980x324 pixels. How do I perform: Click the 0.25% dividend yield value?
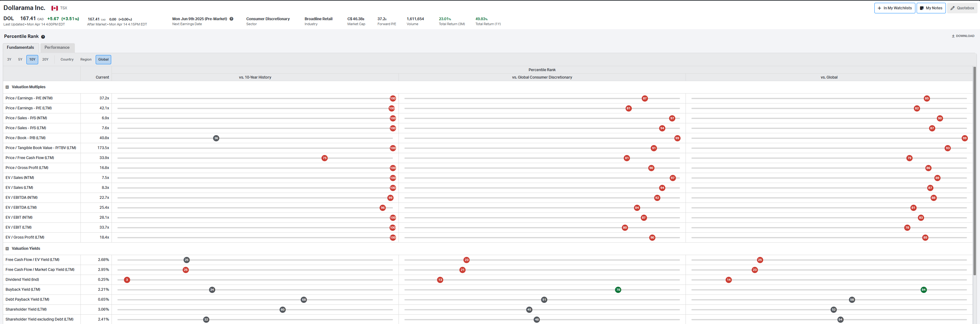pos(103,280)
